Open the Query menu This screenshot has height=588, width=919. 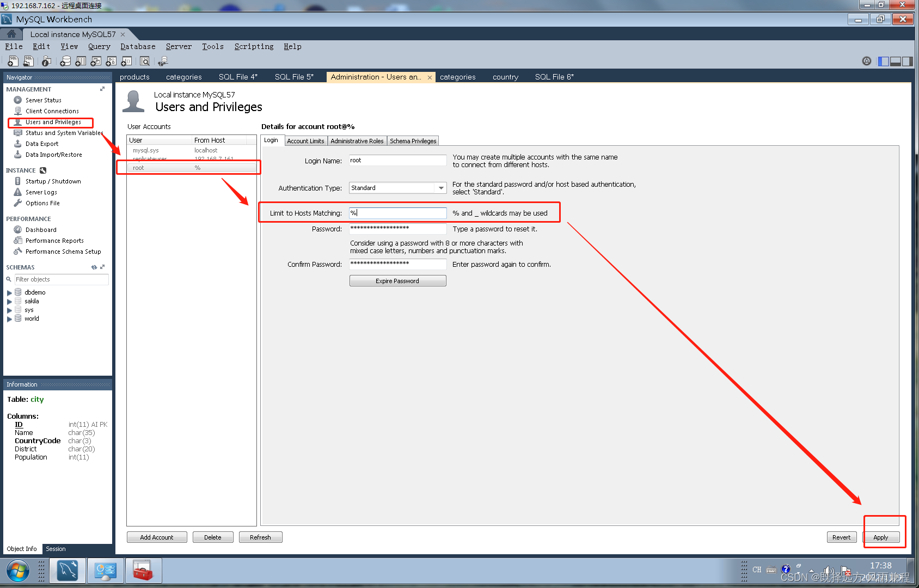point(99,46)
